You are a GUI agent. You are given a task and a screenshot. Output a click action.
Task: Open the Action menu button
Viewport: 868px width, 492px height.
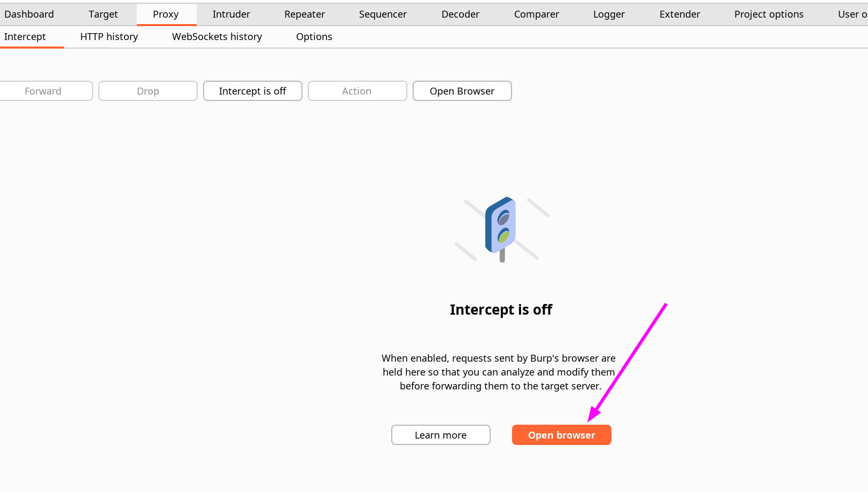(x=358, y=91)
